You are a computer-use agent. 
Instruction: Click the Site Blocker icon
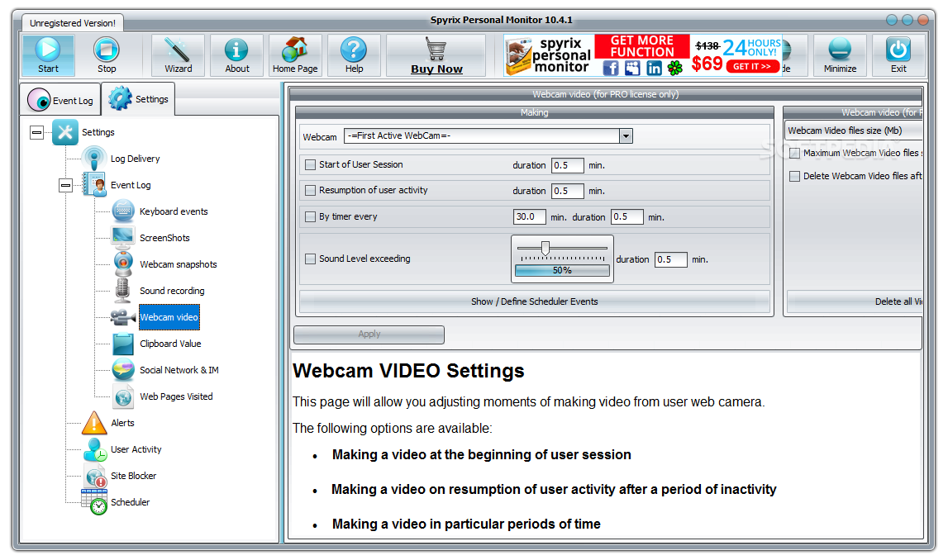pos(95,476)
